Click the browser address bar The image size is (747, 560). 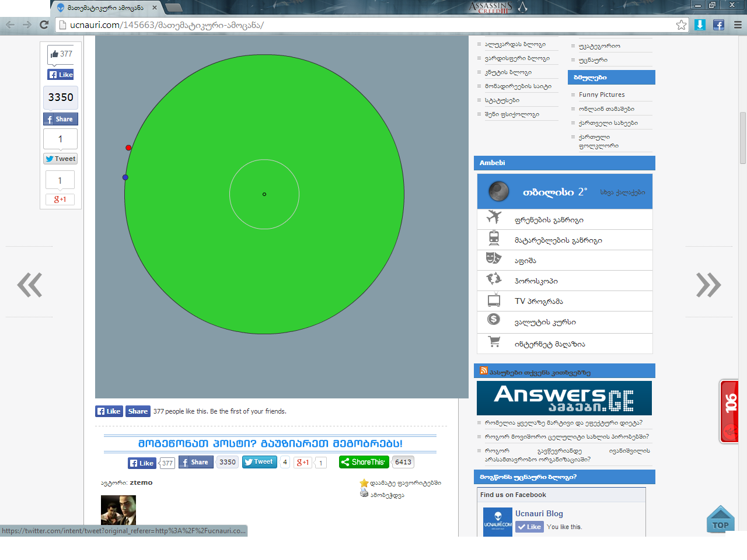pyautogui.click(x=368, y=25)
